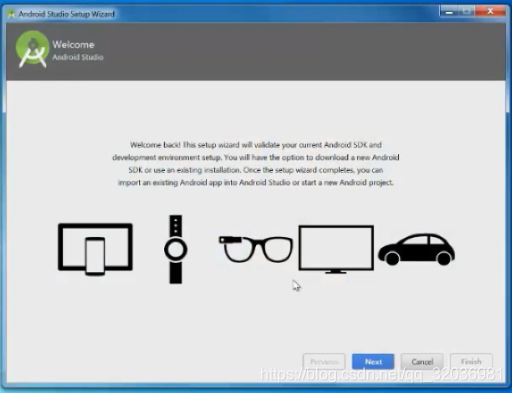Click the Android Wear watch icon
Image resolution: width=512 pixels, height=393 pixels.
click(176, 249)
